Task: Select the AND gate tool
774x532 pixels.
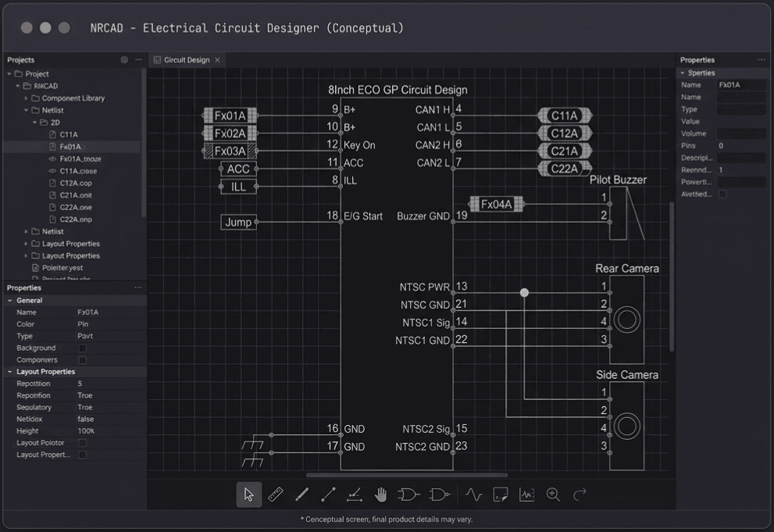Action: (408, 495)
